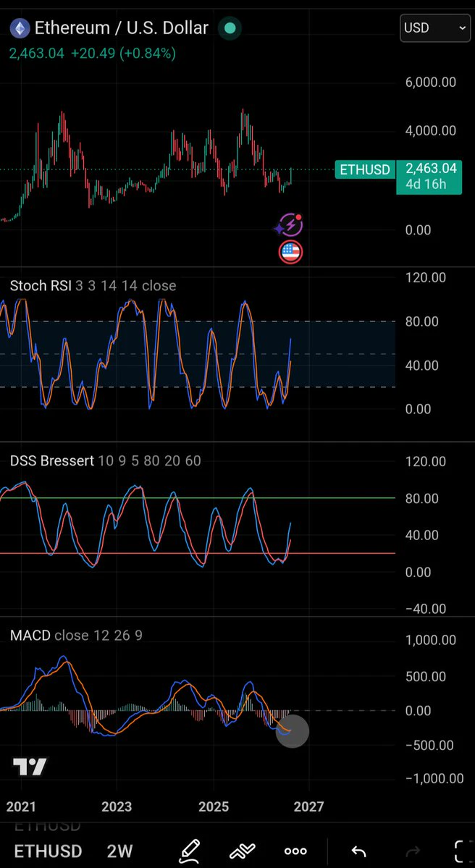475x868 pixels.
Task: Open the three-dot more menu
Action: pyautogui.click(x=295, y=851)
